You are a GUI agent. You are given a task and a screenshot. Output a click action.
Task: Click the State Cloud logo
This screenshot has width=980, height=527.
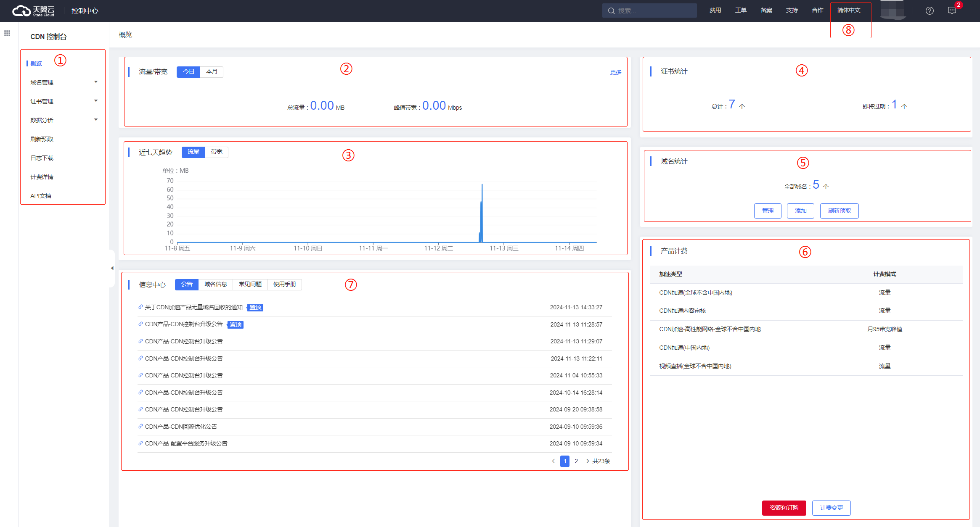pos(33,11)
